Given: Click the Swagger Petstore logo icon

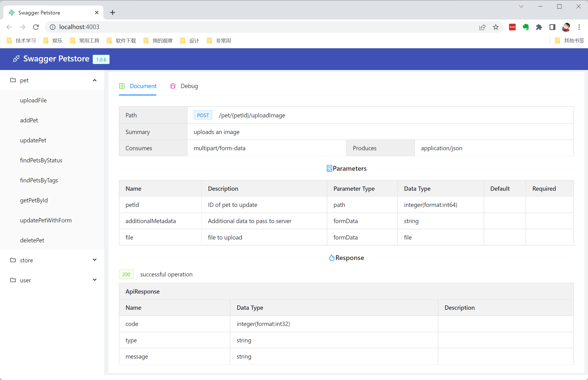Looking at the screenshot, I should pos(16,59).
